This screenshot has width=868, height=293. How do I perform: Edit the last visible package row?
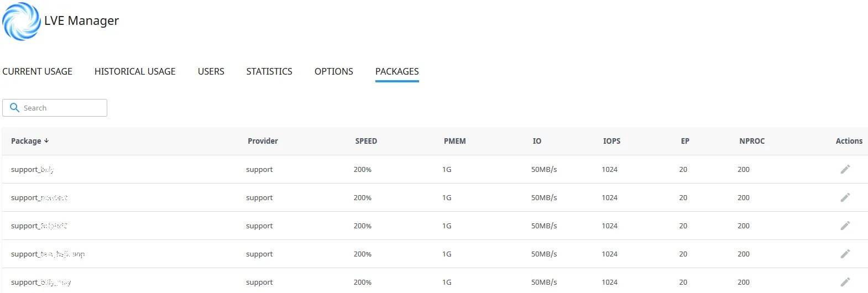click(845, 282)
